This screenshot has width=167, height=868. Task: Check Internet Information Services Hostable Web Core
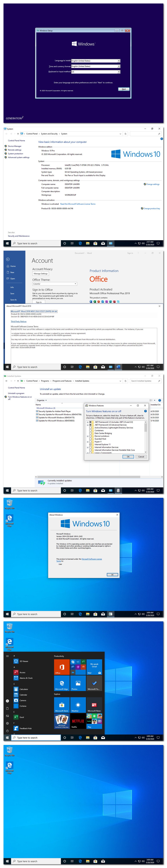(90, 450)
